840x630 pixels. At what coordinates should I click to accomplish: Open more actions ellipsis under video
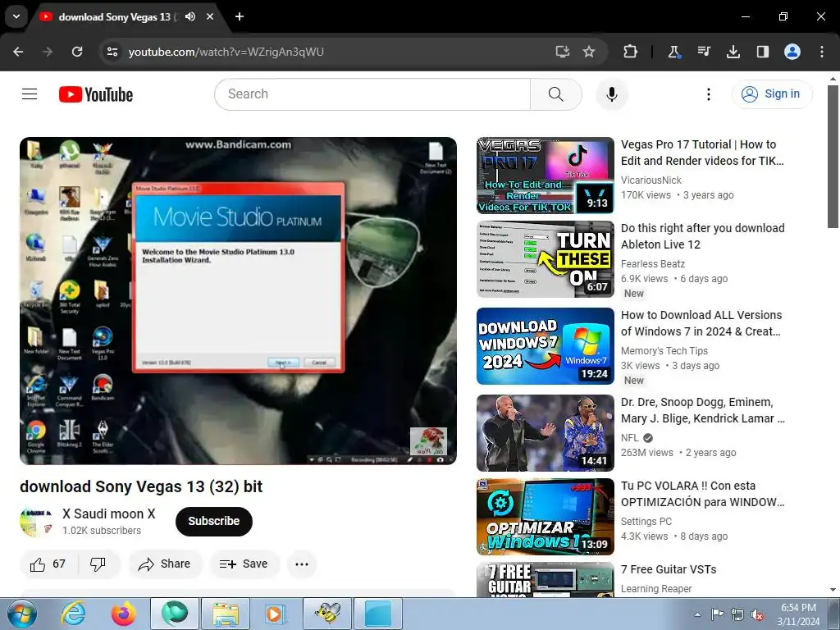tap(302, 564)
